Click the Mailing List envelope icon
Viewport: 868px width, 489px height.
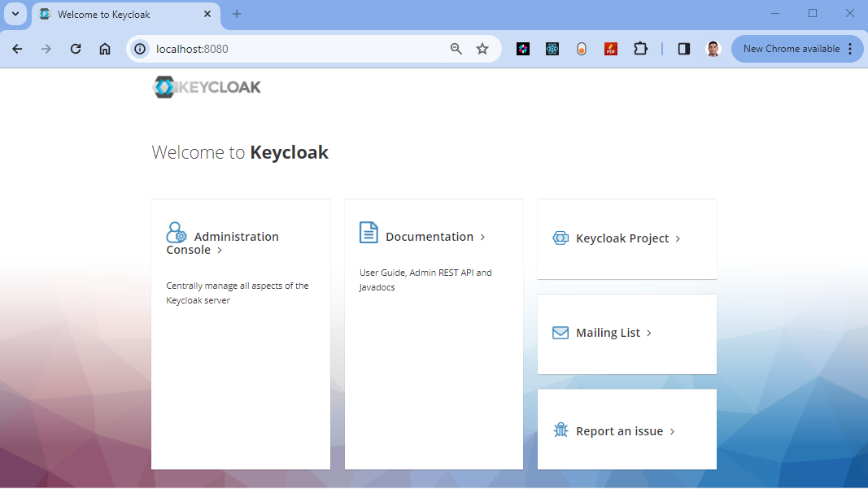tap(560, 332)
